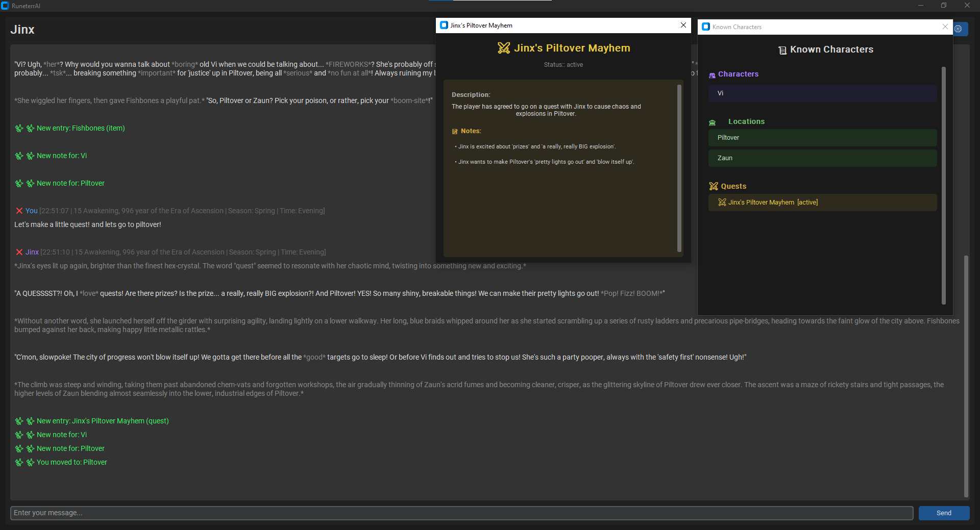Click the swords icon in the active quest row
The width and height of the screenshot is (980, 530).
722,203
